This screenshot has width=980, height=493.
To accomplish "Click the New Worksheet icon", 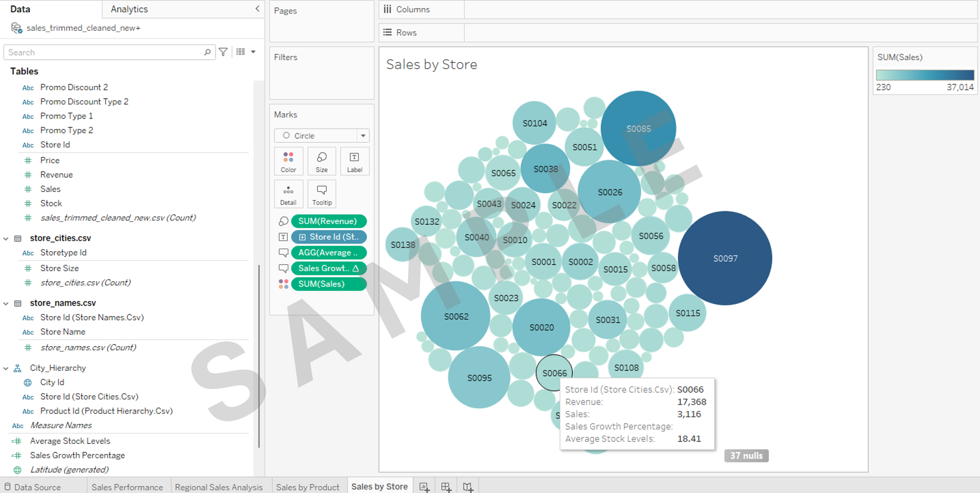I will pyautogui.click(x=424, y=487).
